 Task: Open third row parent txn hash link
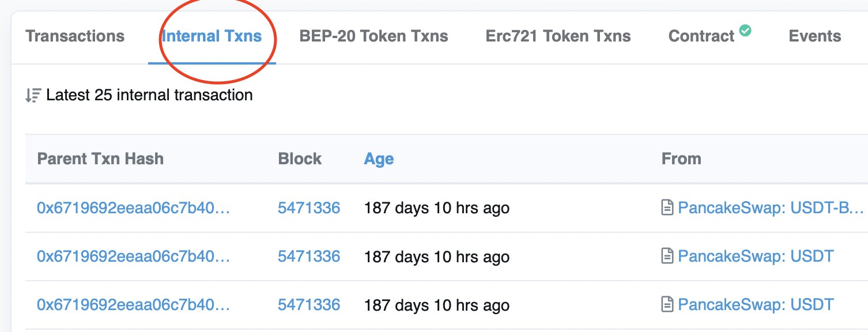pos(134,304)
